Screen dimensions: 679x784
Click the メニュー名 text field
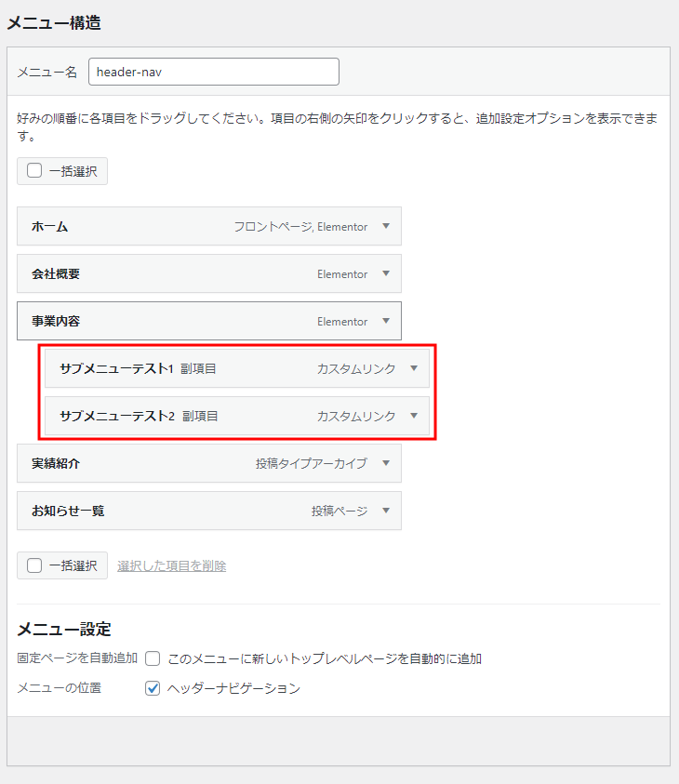coord(213,73)
